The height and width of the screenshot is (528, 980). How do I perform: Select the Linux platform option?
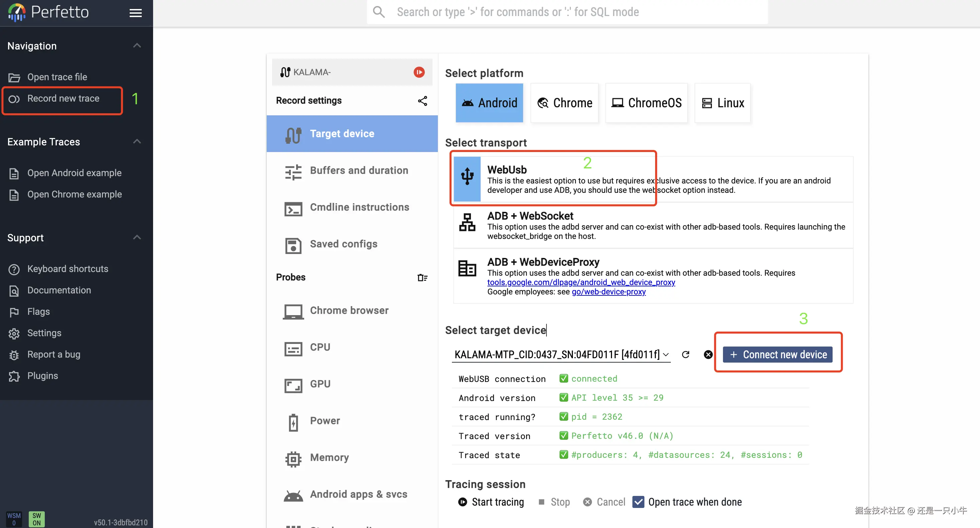tap(722, 103)
